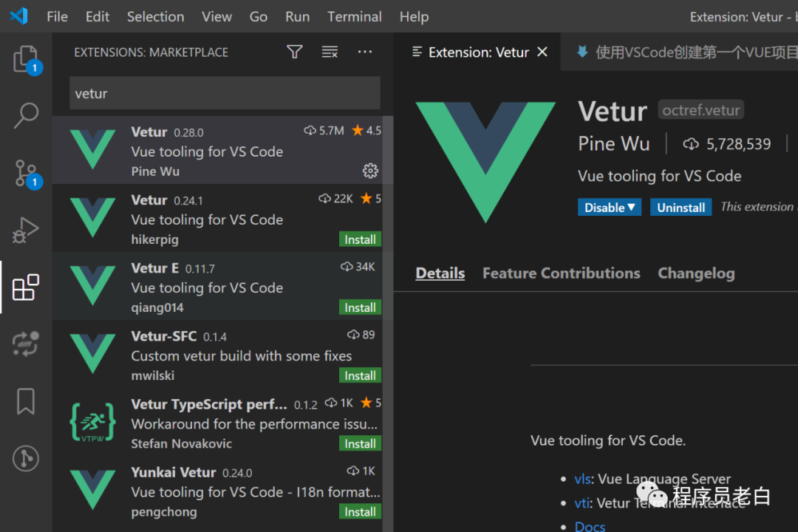Open the Disable dropdown for Vetur
The width and height of the screenshot is (798, 532).
(609, 207)
